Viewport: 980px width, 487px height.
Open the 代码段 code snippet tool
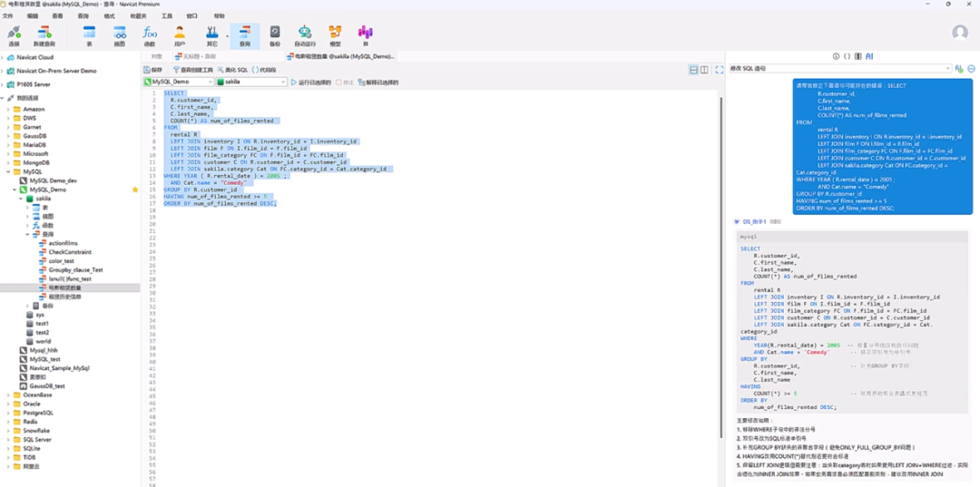point(264,70)
